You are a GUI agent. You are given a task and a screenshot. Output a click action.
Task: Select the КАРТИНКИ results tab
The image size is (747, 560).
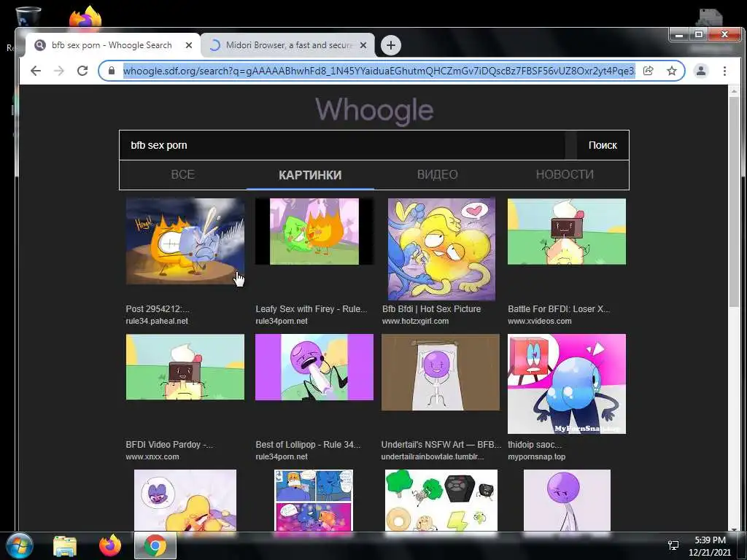pos(310,175)
